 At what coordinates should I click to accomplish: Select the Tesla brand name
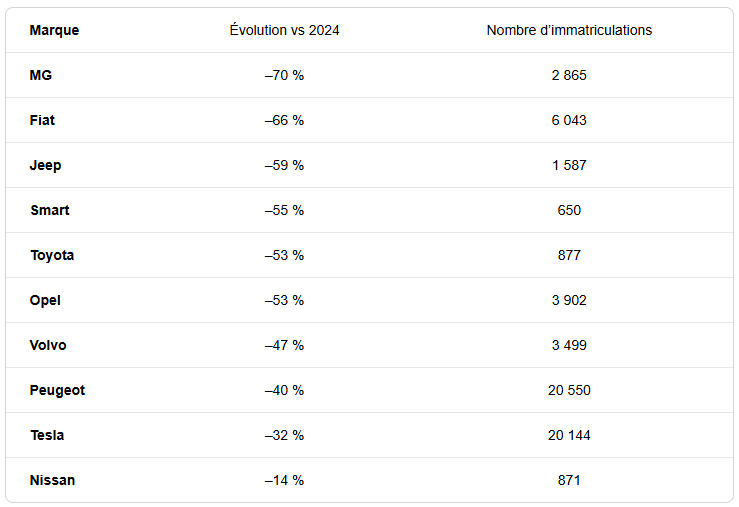pos(48,435)
